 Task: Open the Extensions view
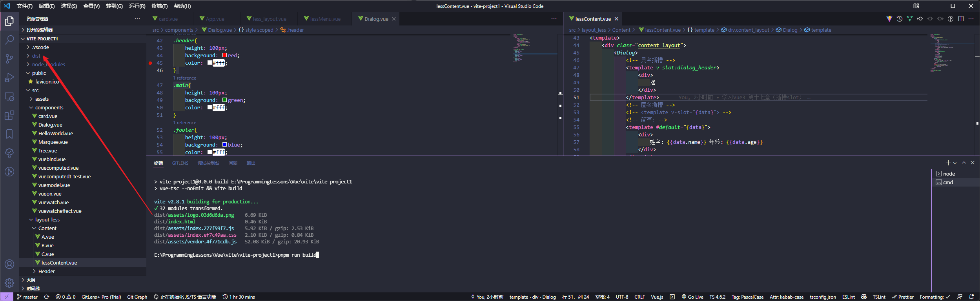pyautogui.click(x=9, y=115)
